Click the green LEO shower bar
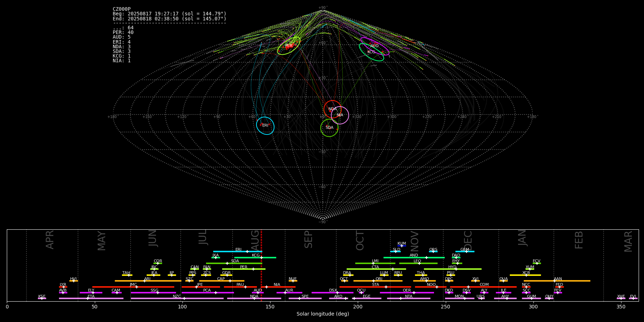The width and height of the screenshot is (644, 322). (418, 263)
